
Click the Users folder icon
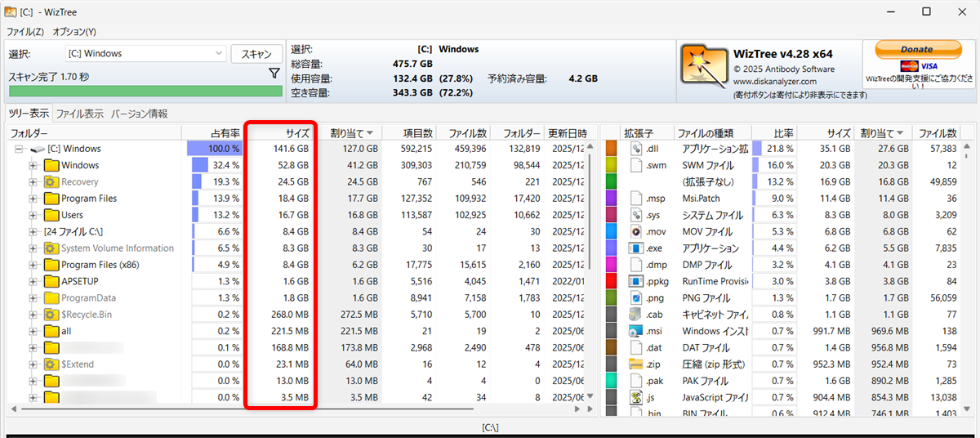click(x=51, y=215)
